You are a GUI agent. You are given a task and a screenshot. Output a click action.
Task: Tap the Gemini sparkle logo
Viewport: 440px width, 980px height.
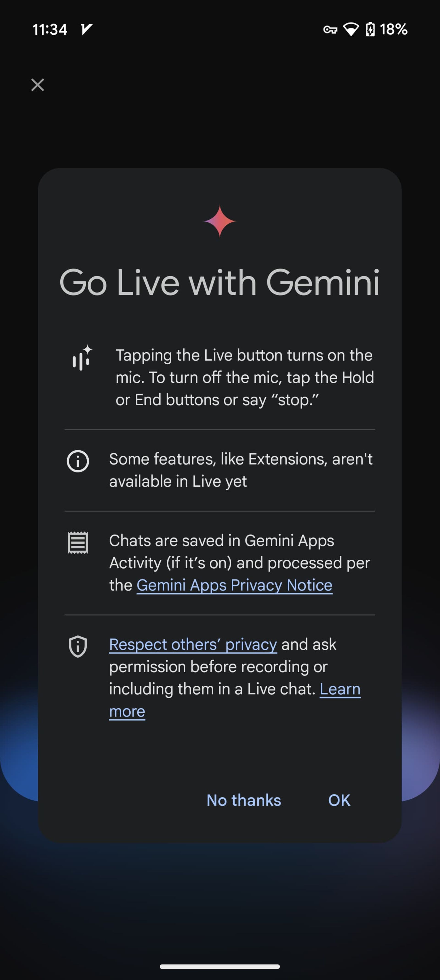[x=220, y=221]
